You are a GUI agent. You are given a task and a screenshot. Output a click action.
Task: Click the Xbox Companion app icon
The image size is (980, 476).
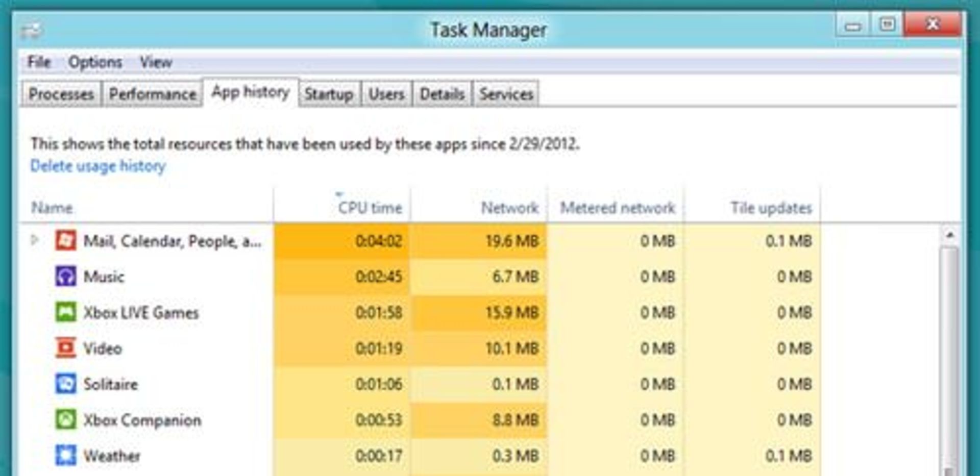coord(66,419)
